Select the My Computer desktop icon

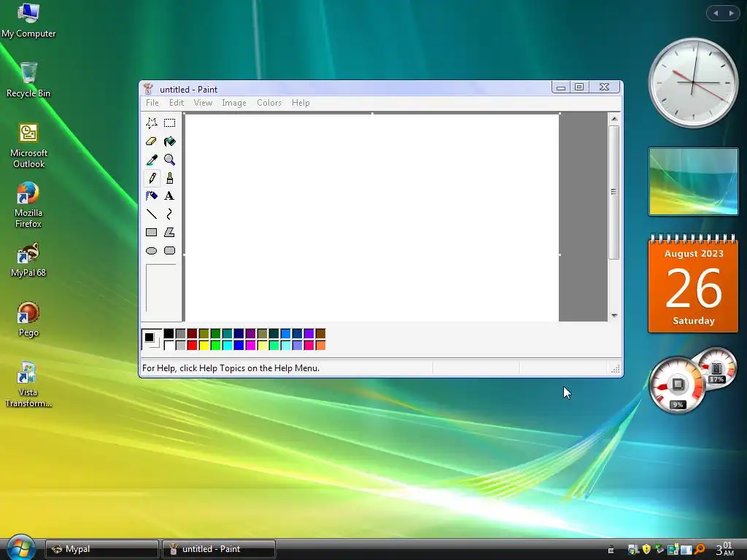(28, 20)
